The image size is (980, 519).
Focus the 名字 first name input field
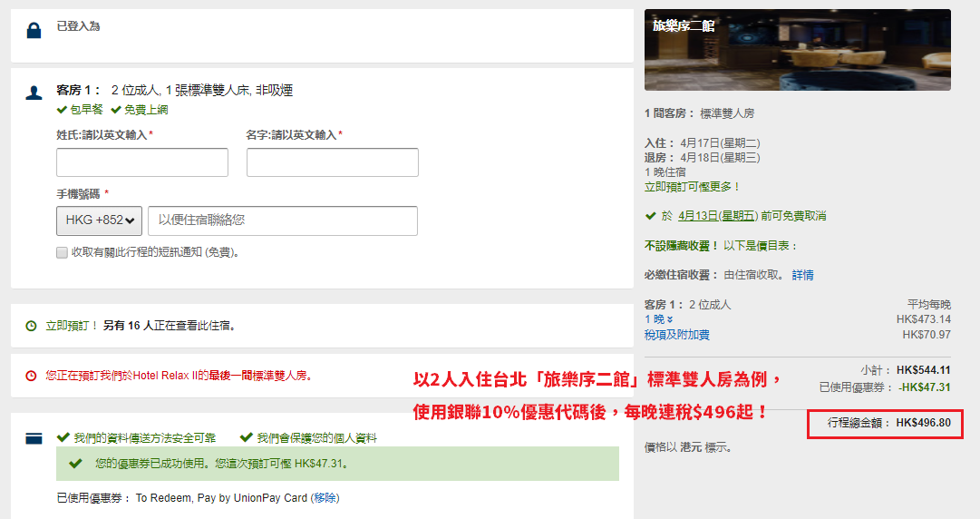333,162
